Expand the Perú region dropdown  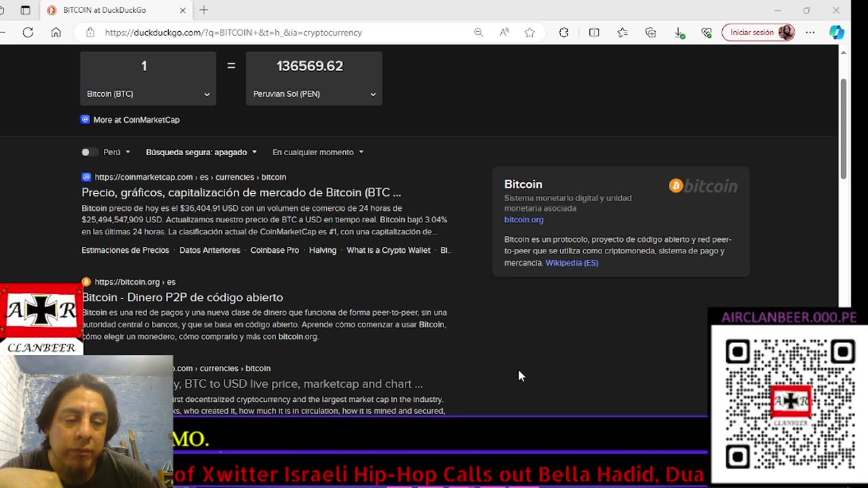[x=117, y=152]
